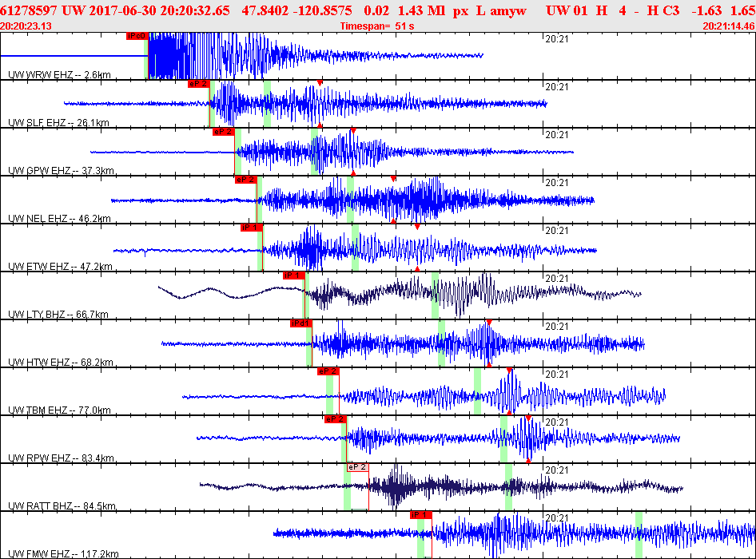Click the eP 2 pick flag on TBM trace
The height and width of the screenshot is (559, 756).
(328, 371)
